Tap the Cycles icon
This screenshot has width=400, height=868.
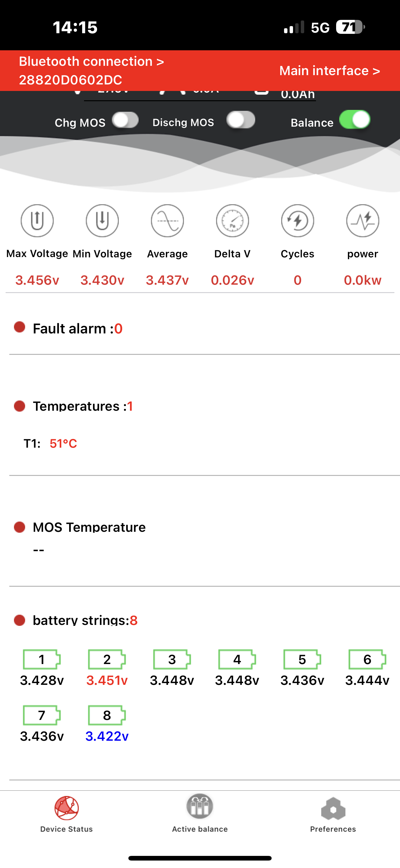297,221
